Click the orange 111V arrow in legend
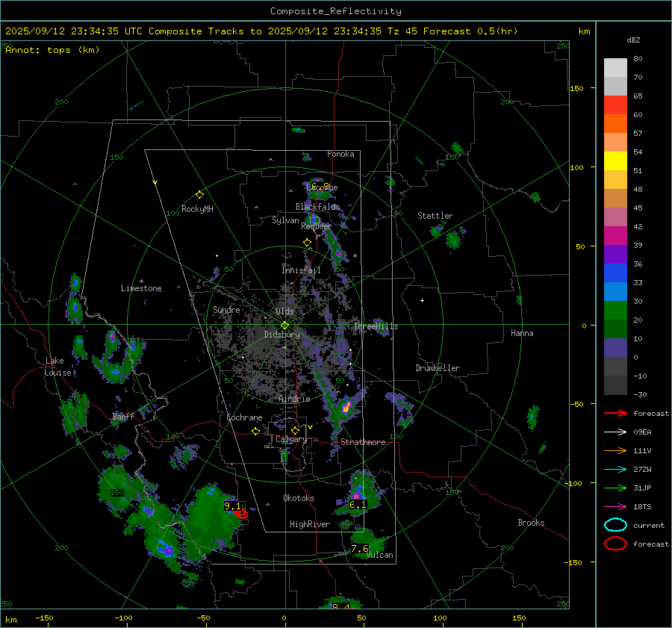 (x=615, y=450)
